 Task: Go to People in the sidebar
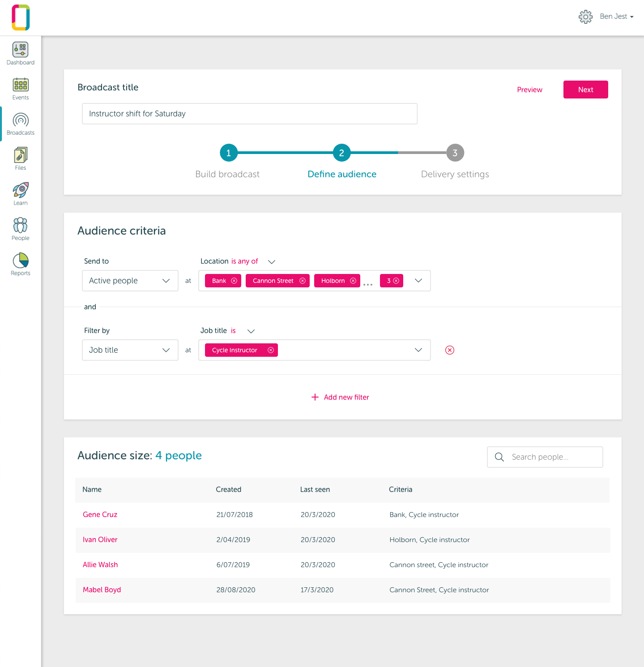tap(21, 229)
